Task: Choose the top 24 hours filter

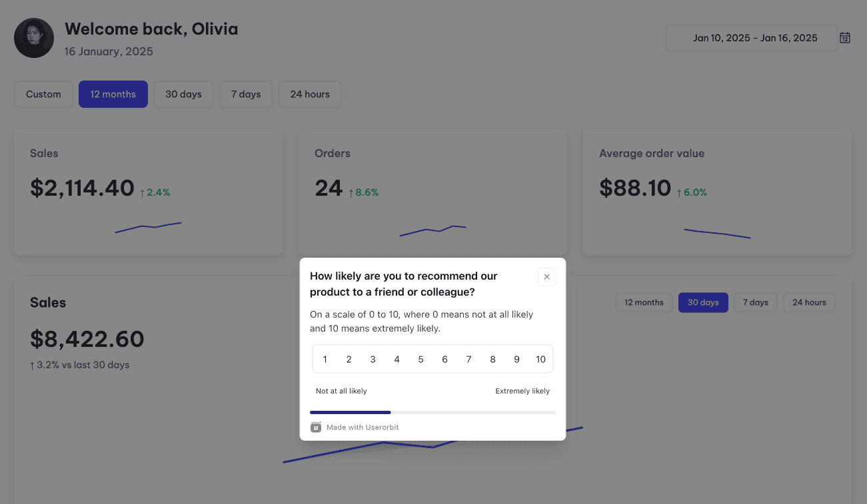Action: [310, 95]
